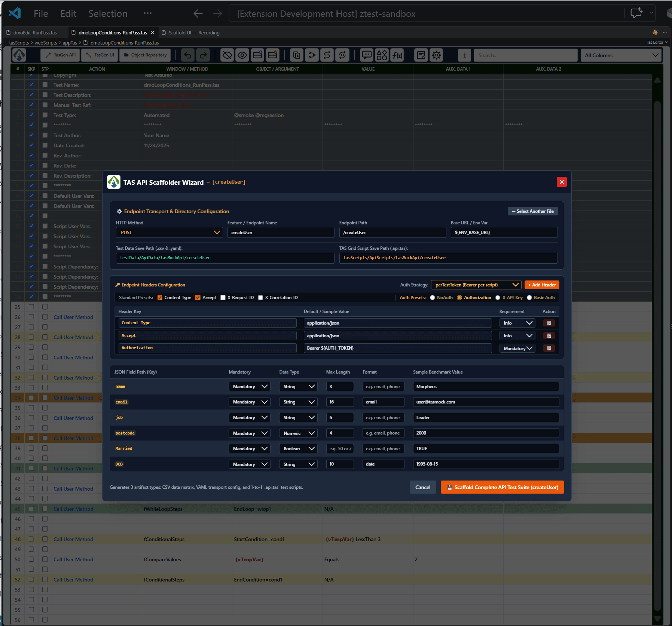Click the orange sparkle icon in the tab bar
The image size is (672, 626).
click(655, 32)
